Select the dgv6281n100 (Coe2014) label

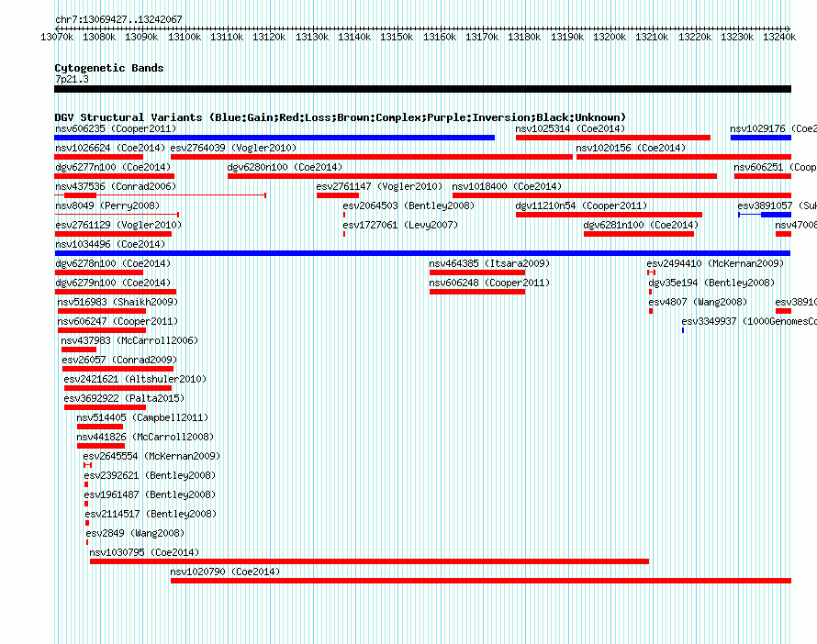pyautogui.click(x=641, y=225)
